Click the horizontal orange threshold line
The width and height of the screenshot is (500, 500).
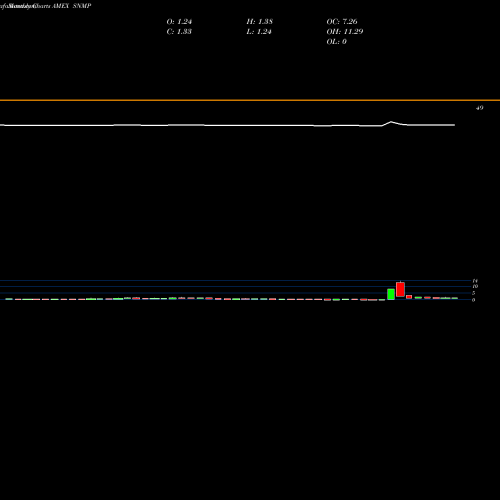point(250,100)
